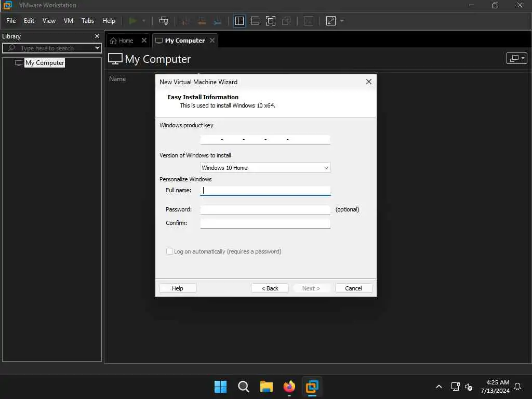Click VMware Workstation taskbar icon
This screenshot has width=532, height=399.
[312, 387]
